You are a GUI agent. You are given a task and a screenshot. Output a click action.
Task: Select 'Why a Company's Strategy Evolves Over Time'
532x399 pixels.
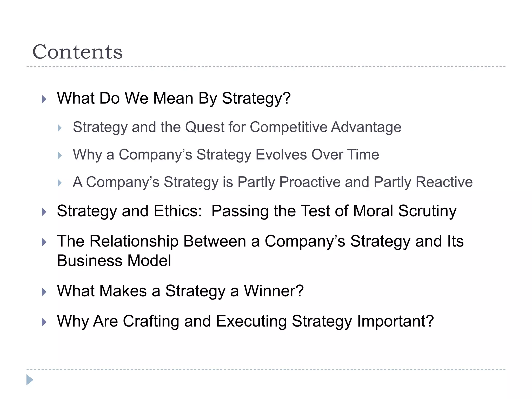click(226, 155)
